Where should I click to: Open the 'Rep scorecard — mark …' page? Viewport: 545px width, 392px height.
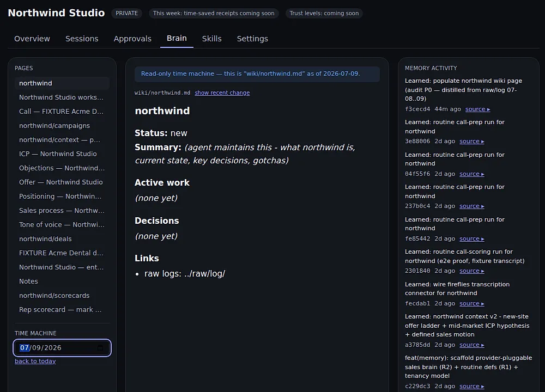62,310
